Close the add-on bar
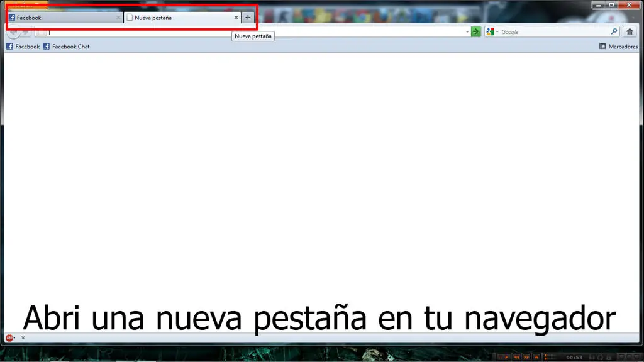This screenshot has width=644, height=362. pyautogui.click(x=23, y=337)
